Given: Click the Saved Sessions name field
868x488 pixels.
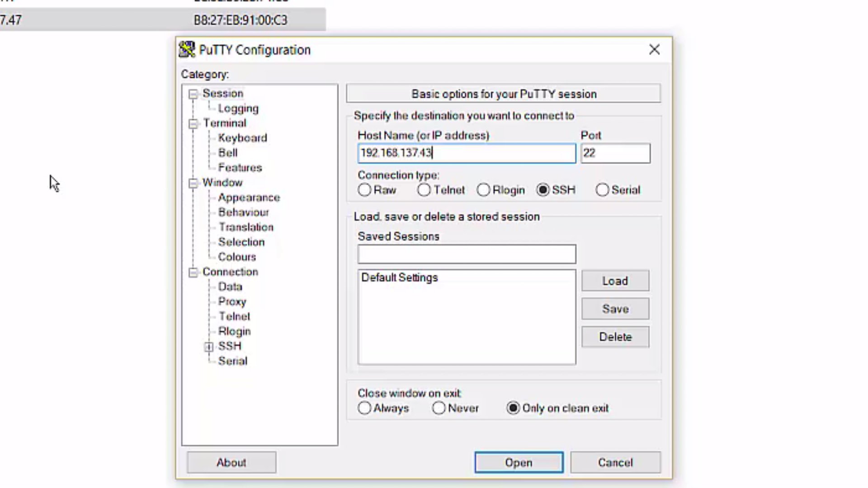Looking at the screenshot, I should (x=467, y=254).
